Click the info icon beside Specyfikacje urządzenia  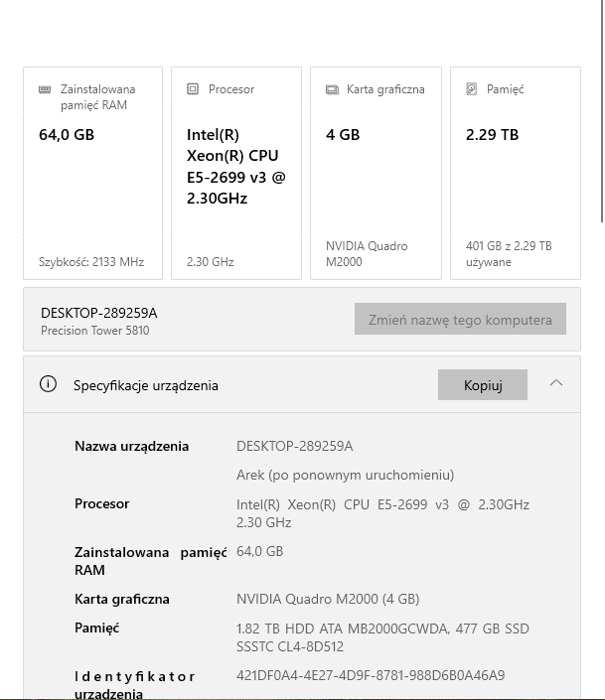tap(48, 384)
